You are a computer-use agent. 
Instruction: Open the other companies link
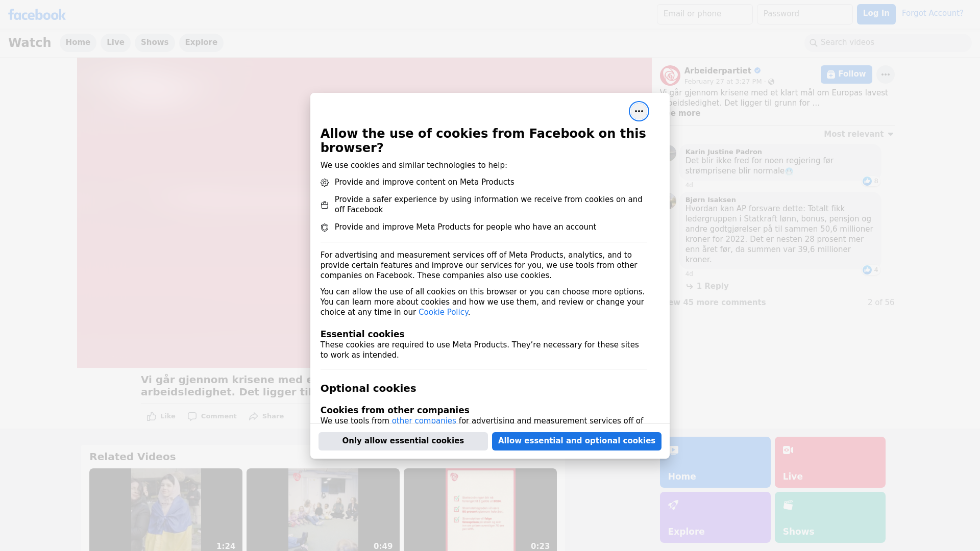[424, 421]
